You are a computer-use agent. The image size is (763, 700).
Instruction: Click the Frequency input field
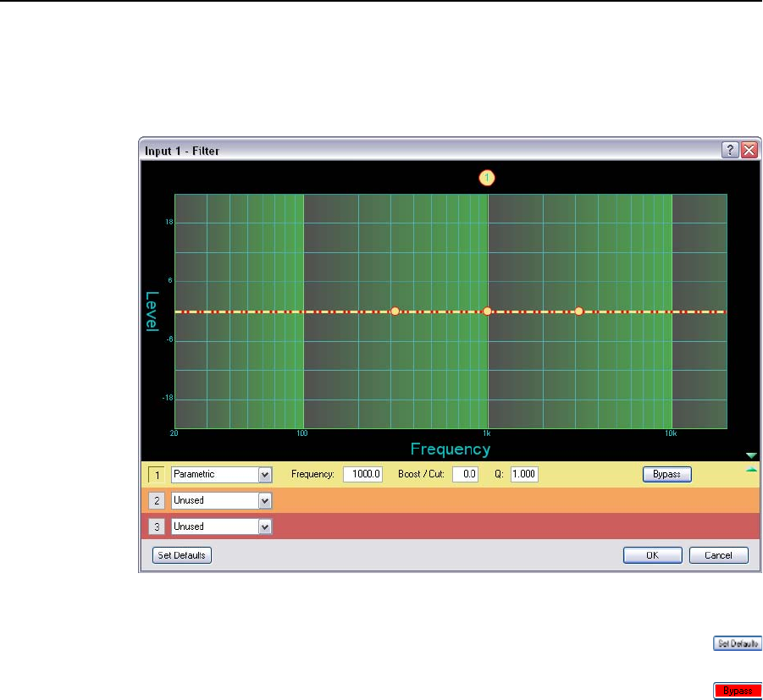click(363, 475)
